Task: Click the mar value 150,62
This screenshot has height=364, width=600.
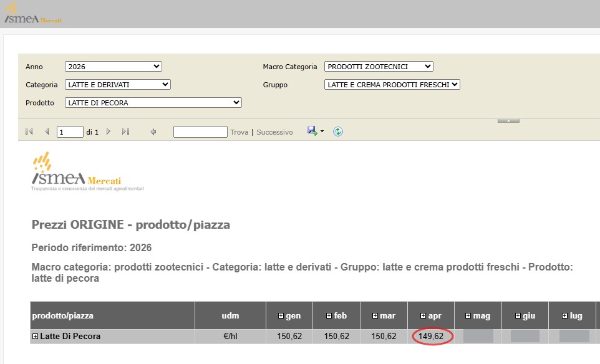Action: point(384,337)
